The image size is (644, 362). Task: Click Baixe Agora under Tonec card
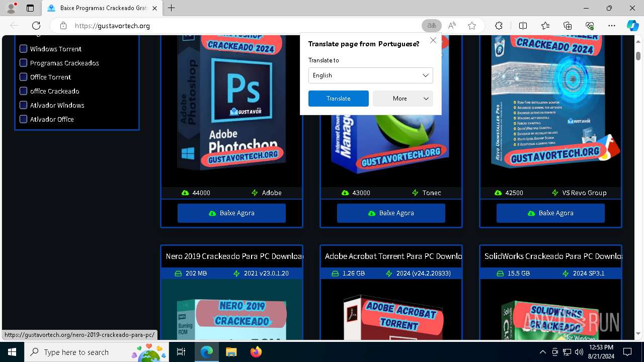point(391,213)
